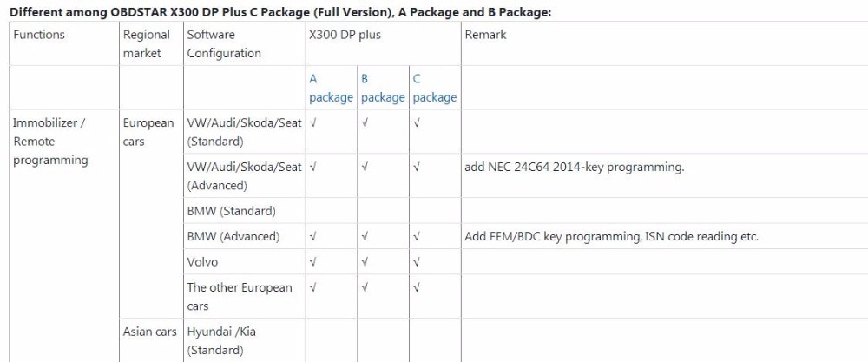Select the FEM/BDC key programming remark
Screen dimensions: 868x362
point(611,236)
